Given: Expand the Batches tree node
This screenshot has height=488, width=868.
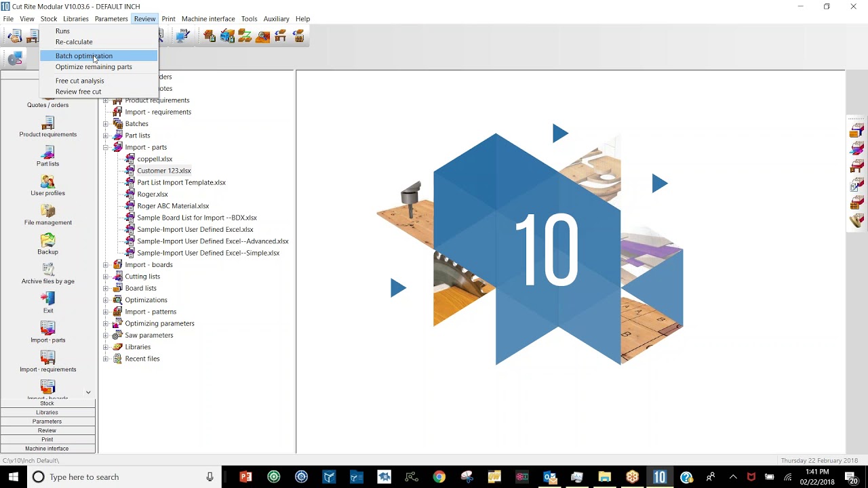Looking at the screenshot, I should pos(106,124).
